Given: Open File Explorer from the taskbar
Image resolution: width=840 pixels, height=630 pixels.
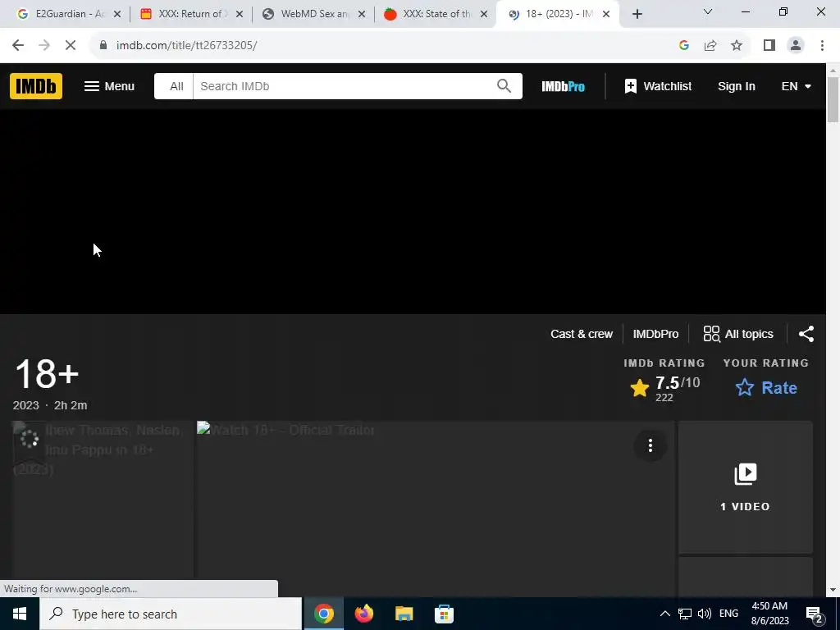Looking at the screenshot, I should click(x=404, y=614).
